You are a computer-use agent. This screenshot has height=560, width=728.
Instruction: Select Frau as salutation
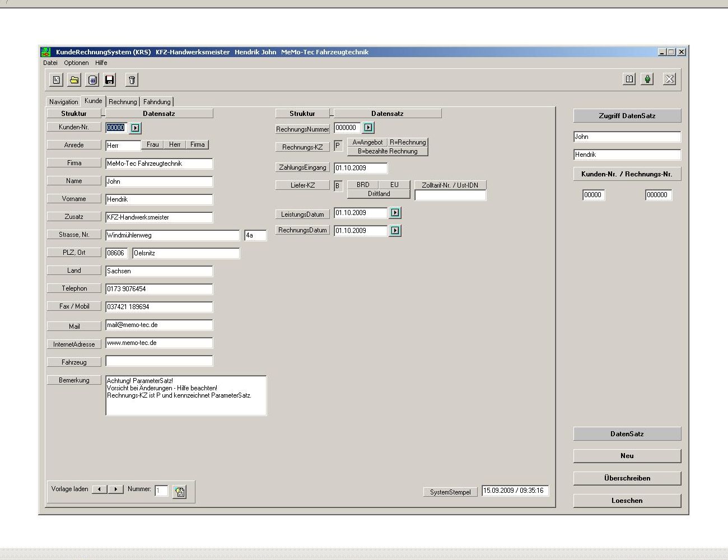point(153,144)
